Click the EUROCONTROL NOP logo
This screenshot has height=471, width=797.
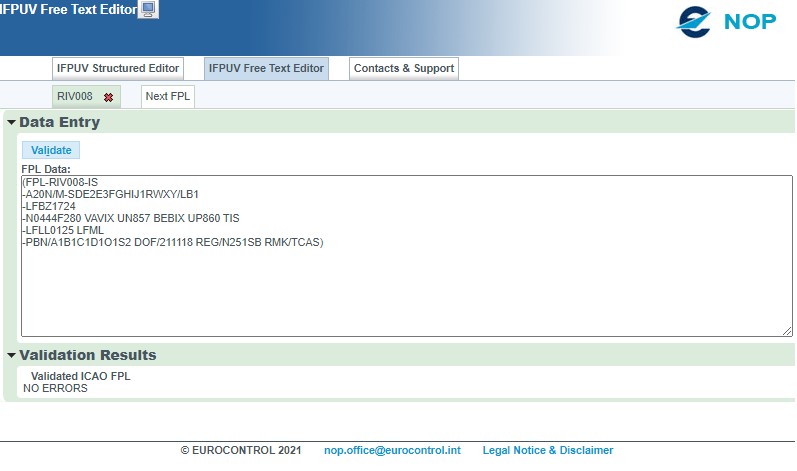(x=727, y=21)
